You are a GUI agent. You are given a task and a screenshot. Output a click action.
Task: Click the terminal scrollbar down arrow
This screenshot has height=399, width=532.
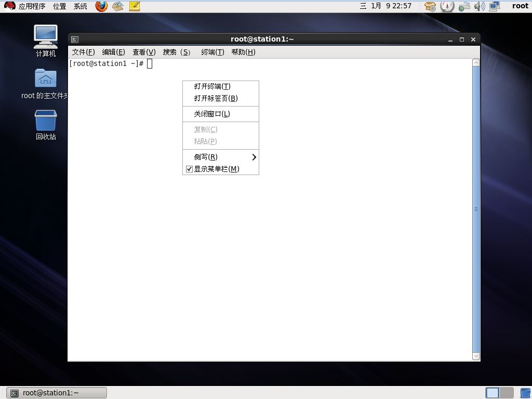pos(476,356)
